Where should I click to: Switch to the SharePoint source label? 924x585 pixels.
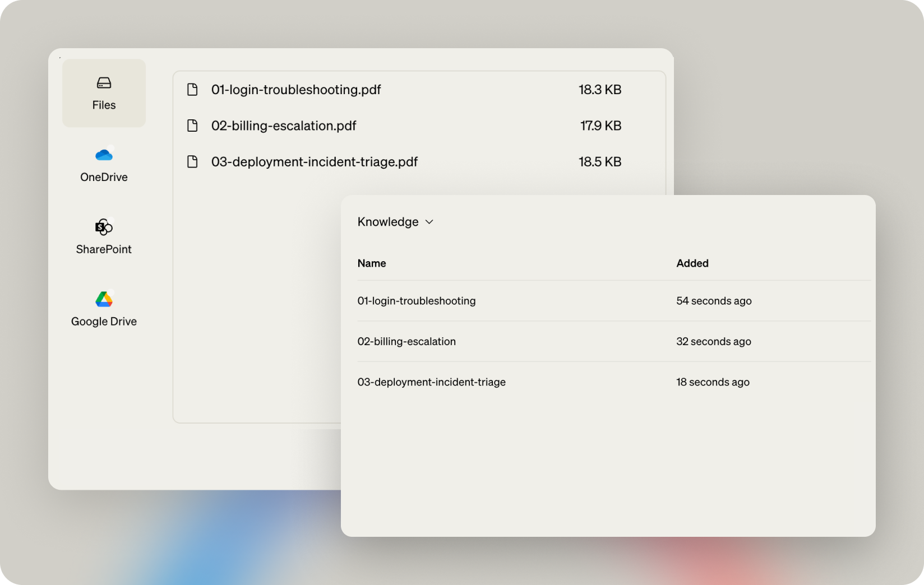point(104,249)
